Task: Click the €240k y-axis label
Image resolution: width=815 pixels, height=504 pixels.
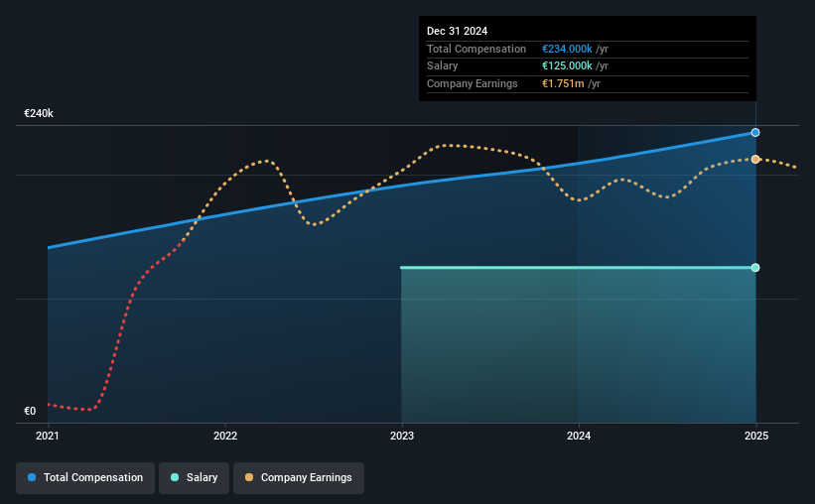Action: click(39, 113)
